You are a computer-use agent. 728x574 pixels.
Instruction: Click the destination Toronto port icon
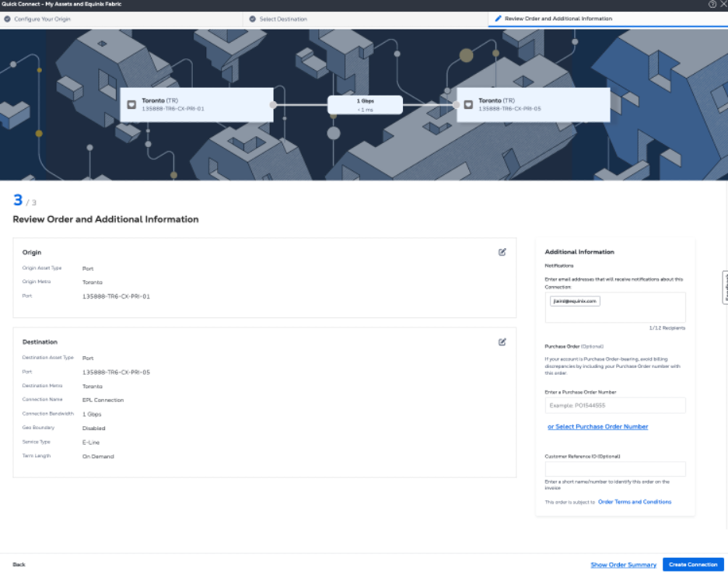[468, 104]
